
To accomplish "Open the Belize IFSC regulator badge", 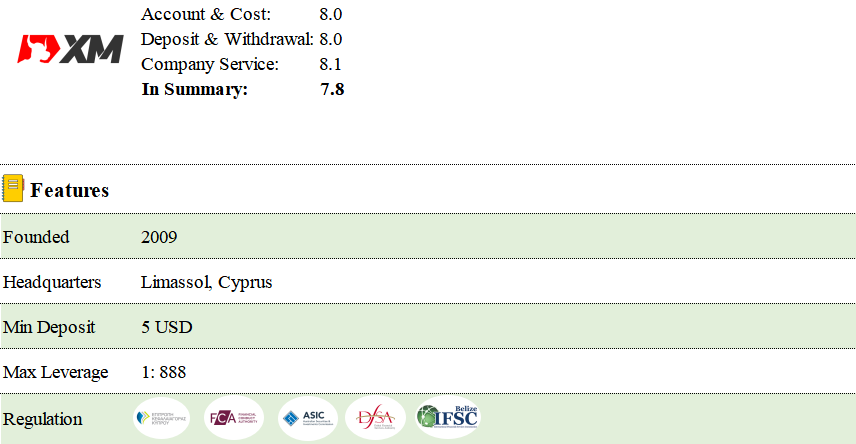I will pos(448,418).
